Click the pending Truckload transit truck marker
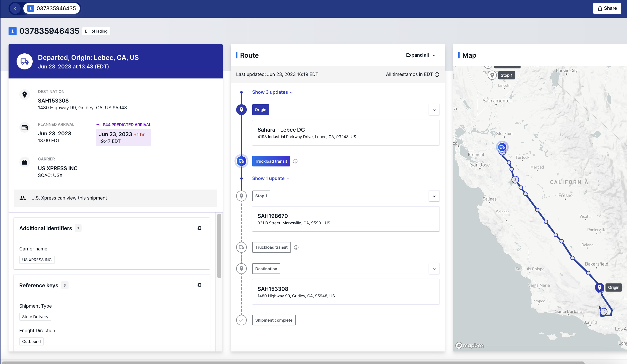 pyautogui.click(x=241, y=247)
